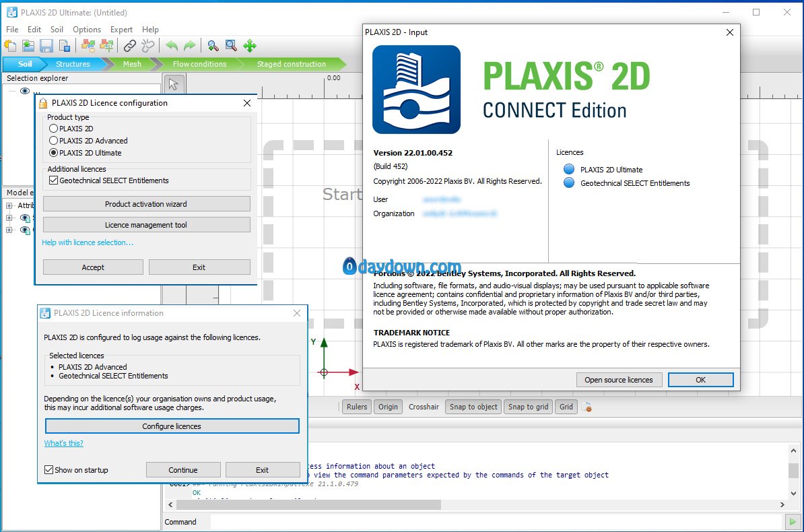
Task: Click the green Undo arrow
Action: pos(172,46)
